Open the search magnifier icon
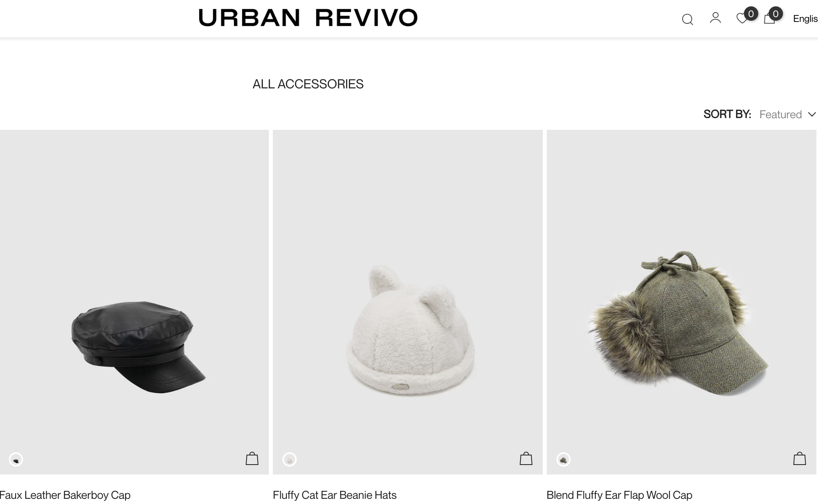The width and height of the screenshot is (818, 504). click(x=687, y=19)
